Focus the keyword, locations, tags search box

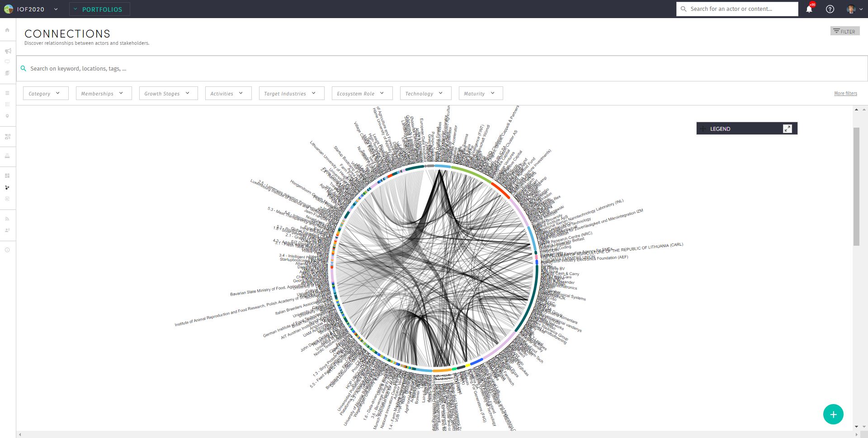442,68
